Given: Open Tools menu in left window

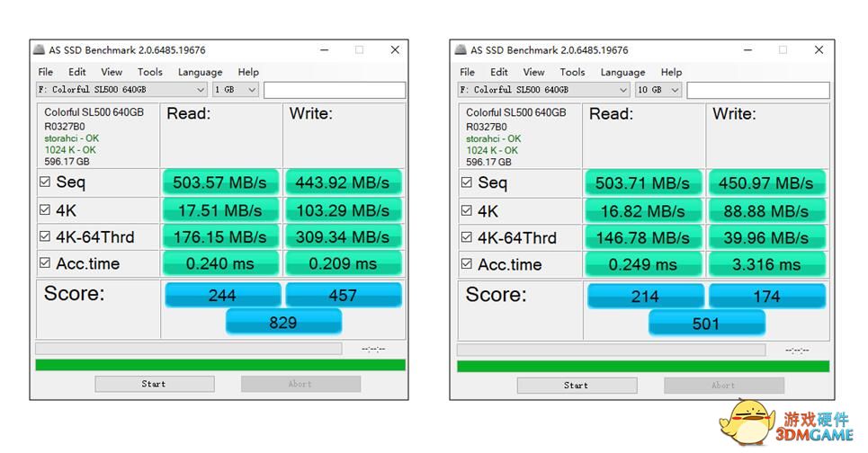Looking at the screenshot, I should pos(150,72).
